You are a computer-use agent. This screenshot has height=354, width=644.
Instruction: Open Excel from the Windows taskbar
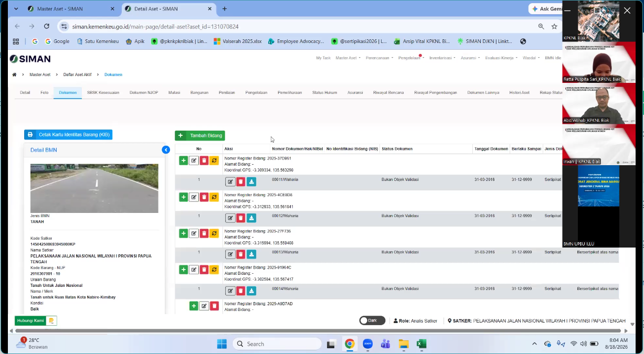click(421, 344)
